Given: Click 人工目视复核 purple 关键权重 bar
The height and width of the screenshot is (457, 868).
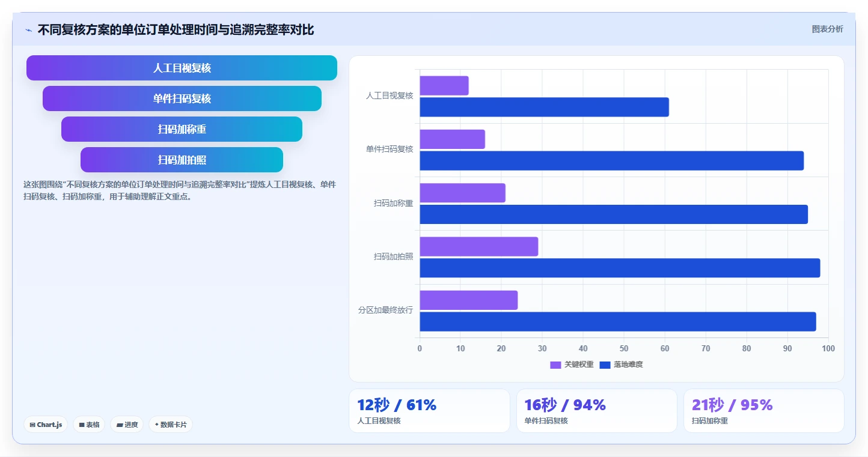Looking at the screenshot, I should tap(444, 86).
